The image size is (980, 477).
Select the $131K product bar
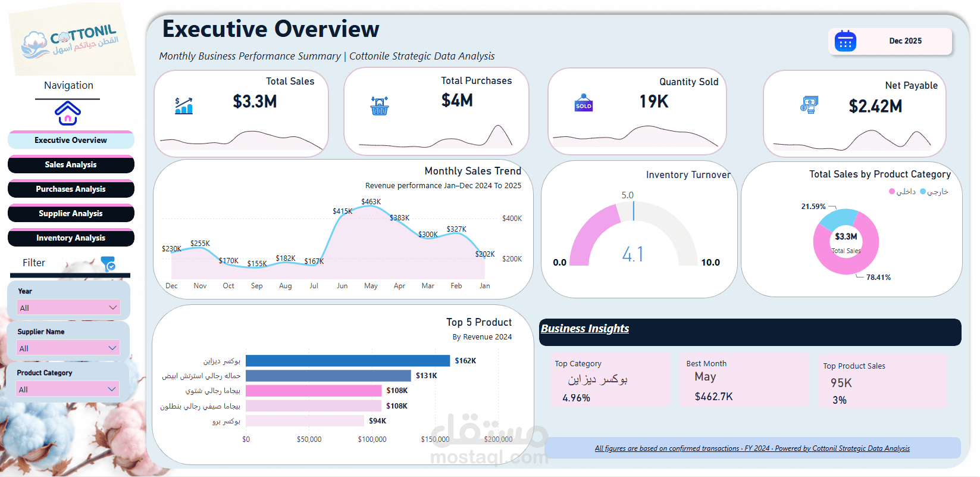click(x=328, y=376)
